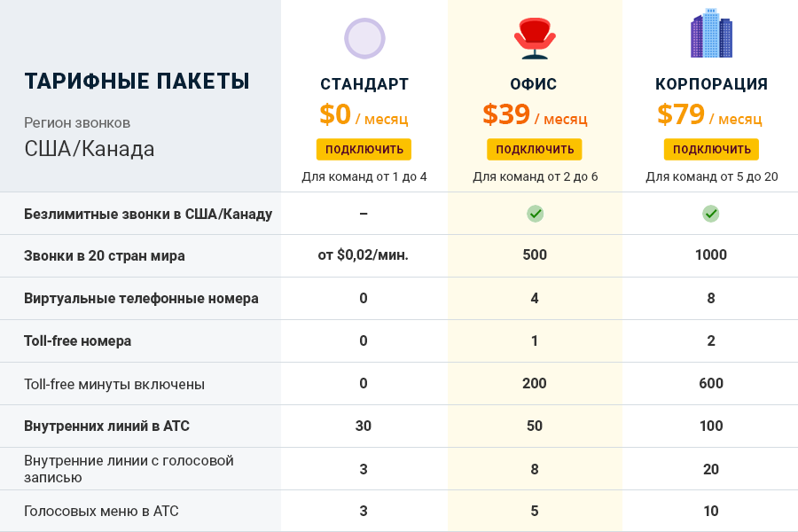Click the Стандарт plan circle icon
The width and height of the screenshot is (798, 532).
point(364,39)
